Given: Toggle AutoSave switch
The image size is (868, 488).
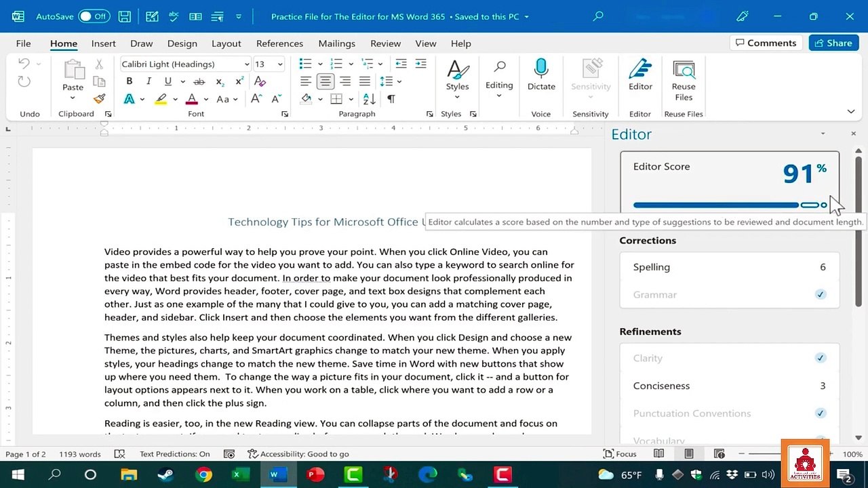Looking at the screenshot, I should click(x=94, y=16).
